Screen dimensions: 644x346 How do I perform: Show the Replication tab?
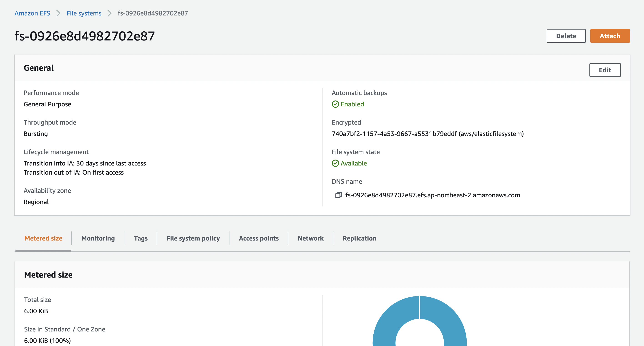pos(360,238)
